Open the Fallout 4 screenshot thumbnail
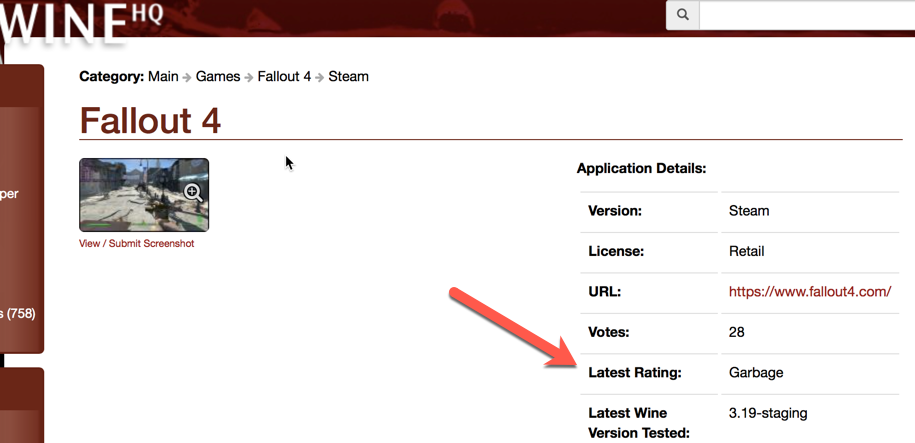915x443 pixels. pyautogui.click(x=144, y=195)
